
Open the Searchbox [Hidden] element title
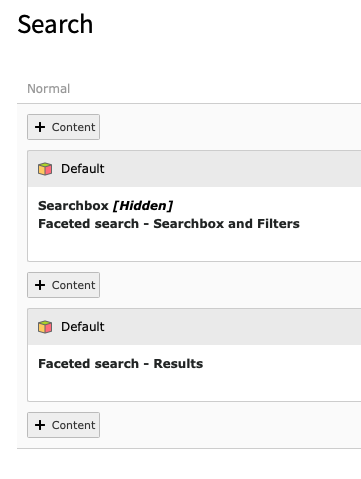pos(105,206)
